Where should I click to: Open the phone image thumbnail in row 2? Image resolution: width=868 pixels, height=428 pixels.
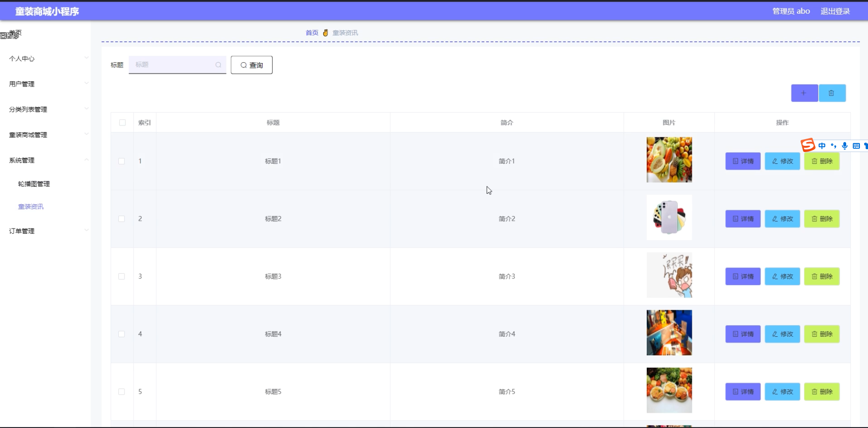click(669, 218)
